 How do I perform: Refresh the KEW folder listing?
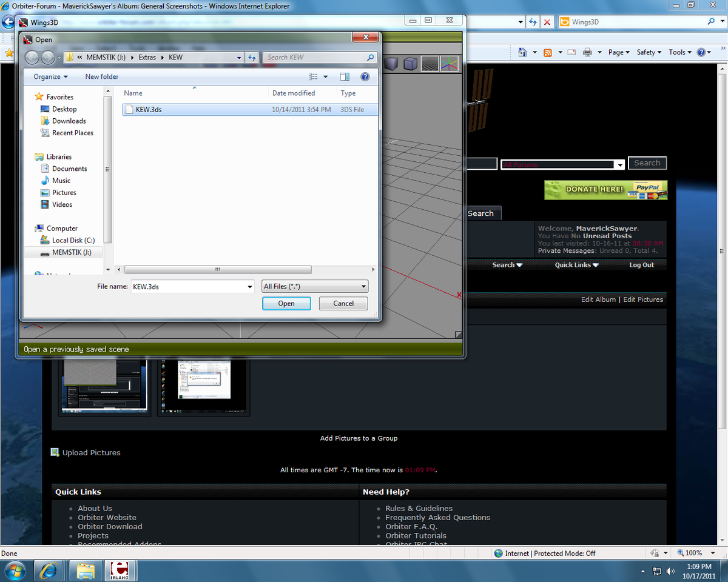(252, 58)
